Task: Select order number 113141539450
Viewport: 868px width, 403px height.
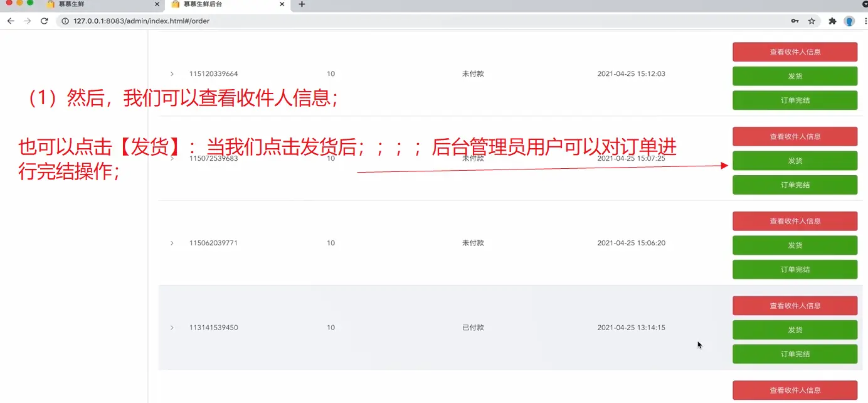Action: pyautogui.click(x=214, y=328)
